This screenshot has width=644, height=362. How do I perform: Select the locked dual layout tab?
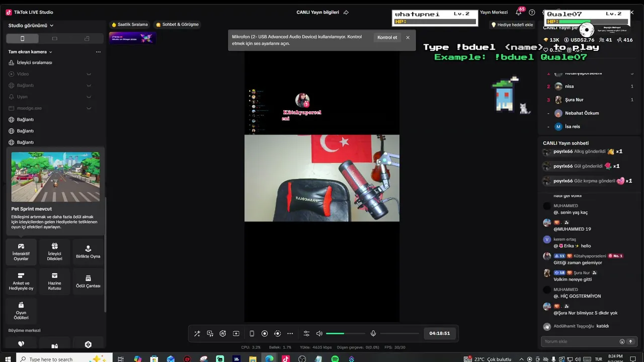click(87, 39)
